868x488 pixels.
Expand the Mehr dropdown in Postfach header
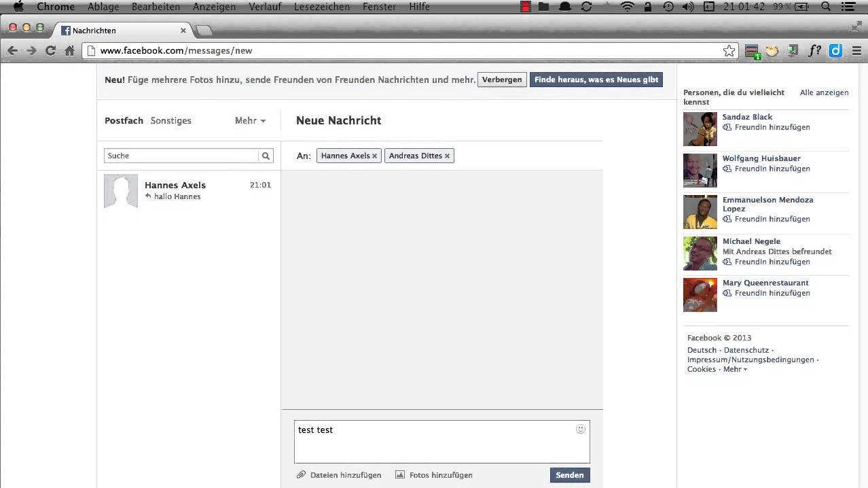(x=250, y=120)
